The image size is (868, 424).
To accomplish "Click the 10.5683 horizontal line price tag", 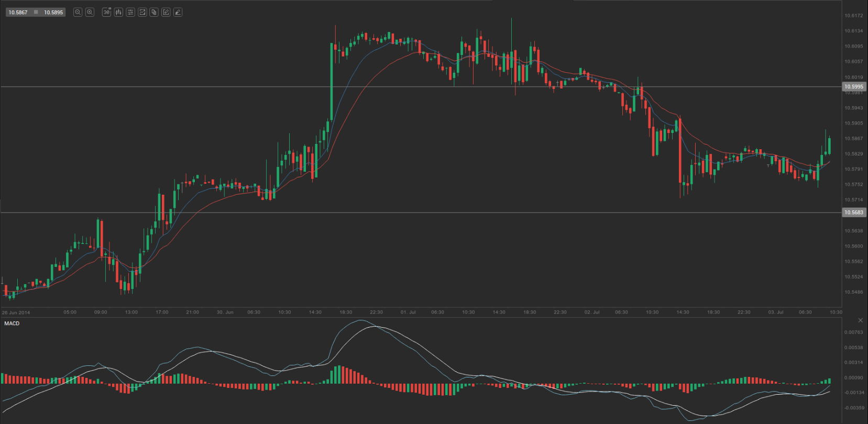I will coord(853,213).
